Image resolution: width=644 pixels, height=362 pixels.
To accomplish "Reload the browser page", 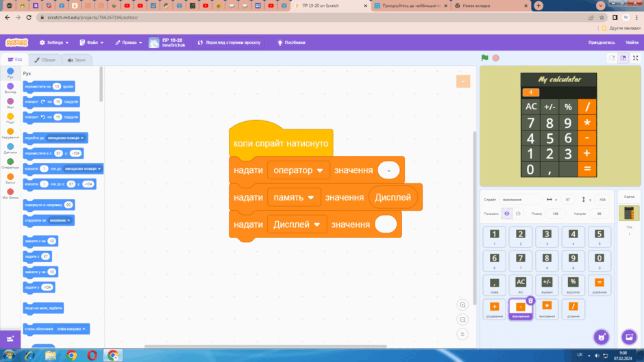I will coord(29,17).
